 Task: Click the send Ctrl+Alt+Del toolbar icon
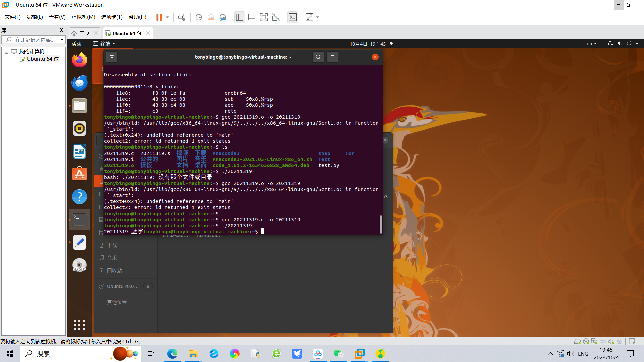pyautogui.click(x=182, y=17)
